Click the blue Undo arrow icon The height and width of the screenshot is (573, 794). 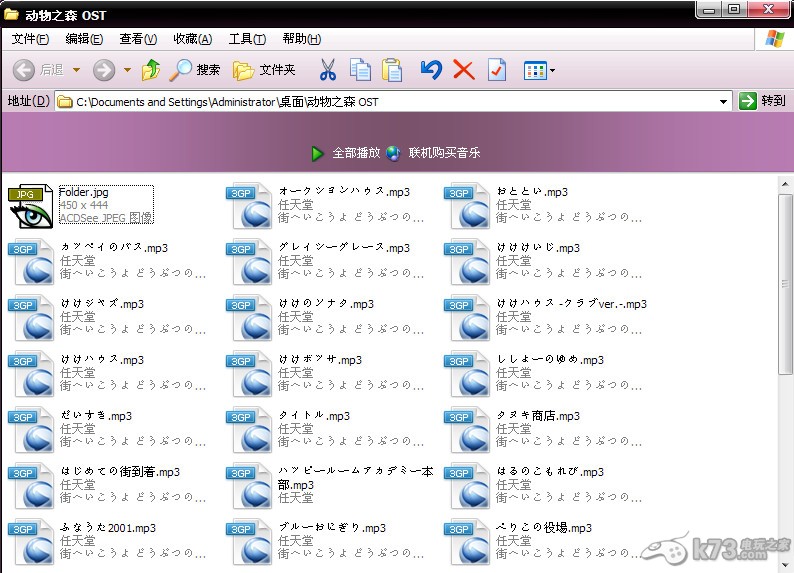(x=431, y=70)
